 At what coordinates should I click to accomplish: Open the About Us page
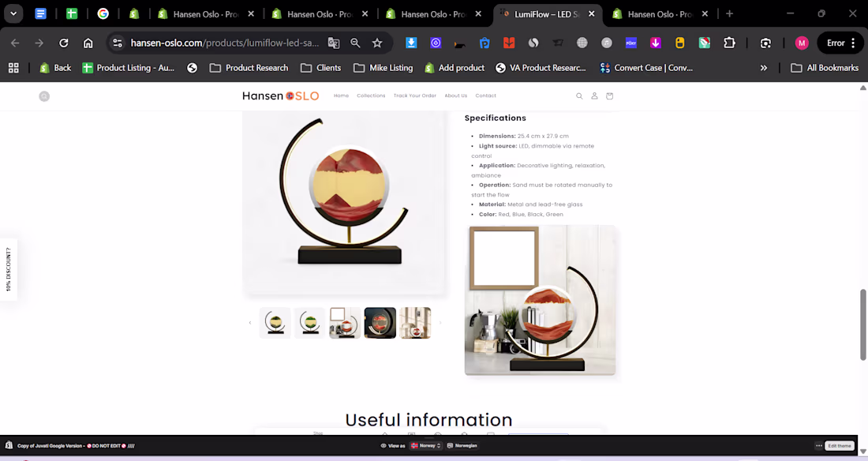pos(455,96)
